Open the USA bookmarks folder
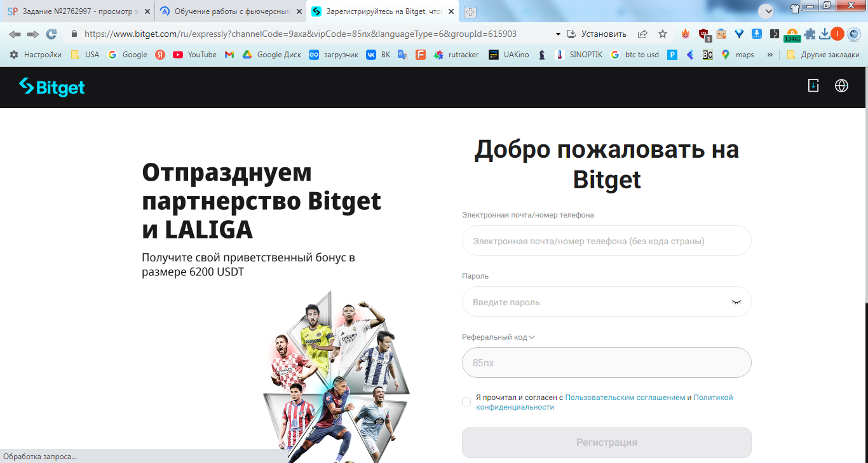Viewport: 868px width, 463px height. [x=85, y=55]
